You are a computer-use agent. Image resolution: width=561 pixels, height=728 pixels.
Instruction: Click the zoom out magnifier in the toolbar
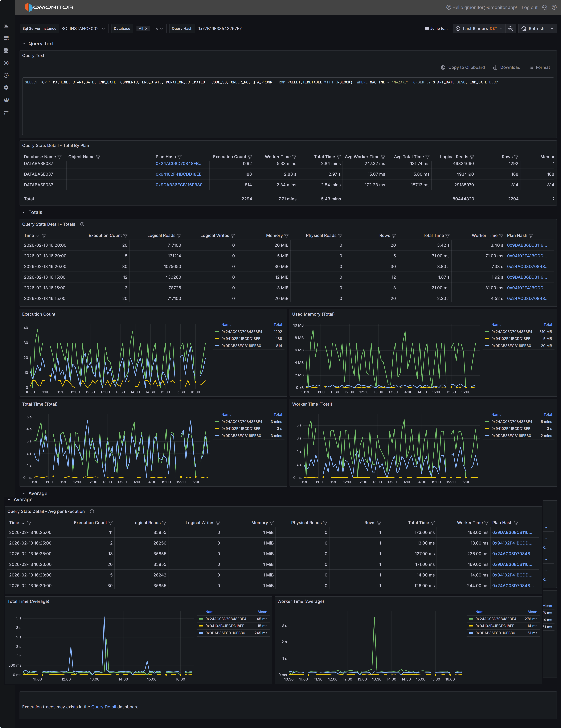pyautogui.click(x=511, y=28)
